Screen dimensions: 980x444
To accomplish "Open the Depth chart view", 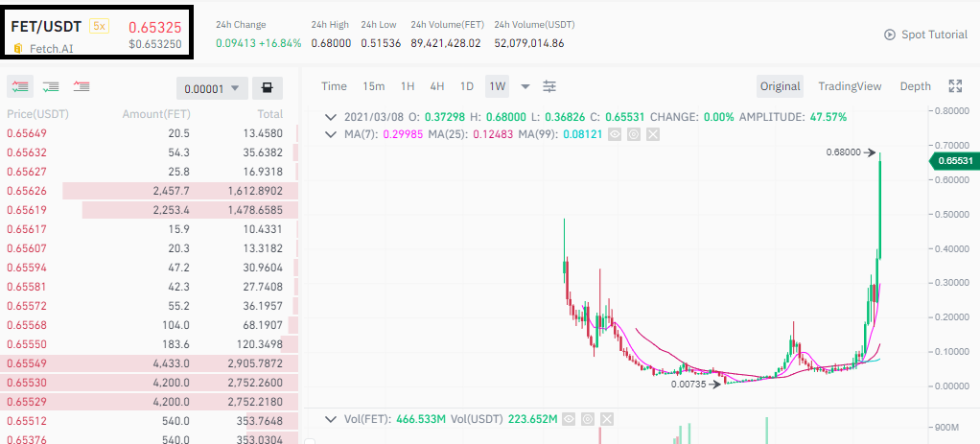I will pyautogui.click(x=915, y=86).
